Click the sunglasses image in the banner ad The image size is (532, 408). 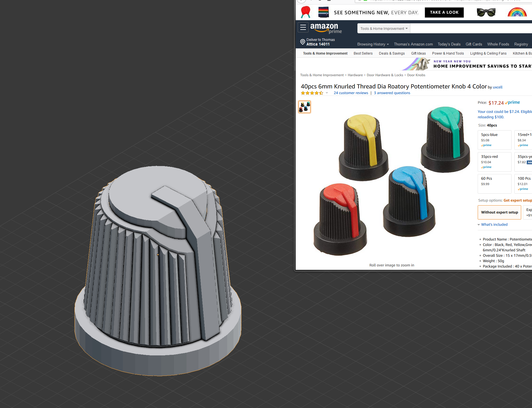(486, 12)
